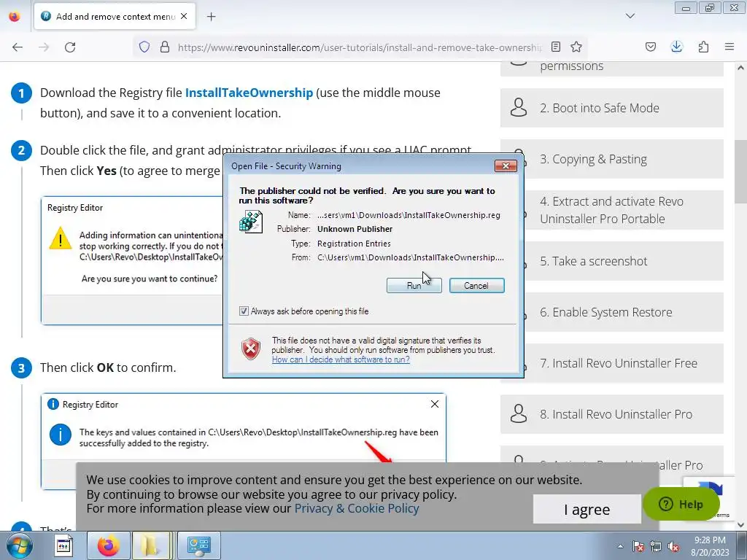The width and height of the screenshot is (747, 560).
Task: Open '7. Install Revo Uninstaller Free' tutorial
Action: [612, 363]
